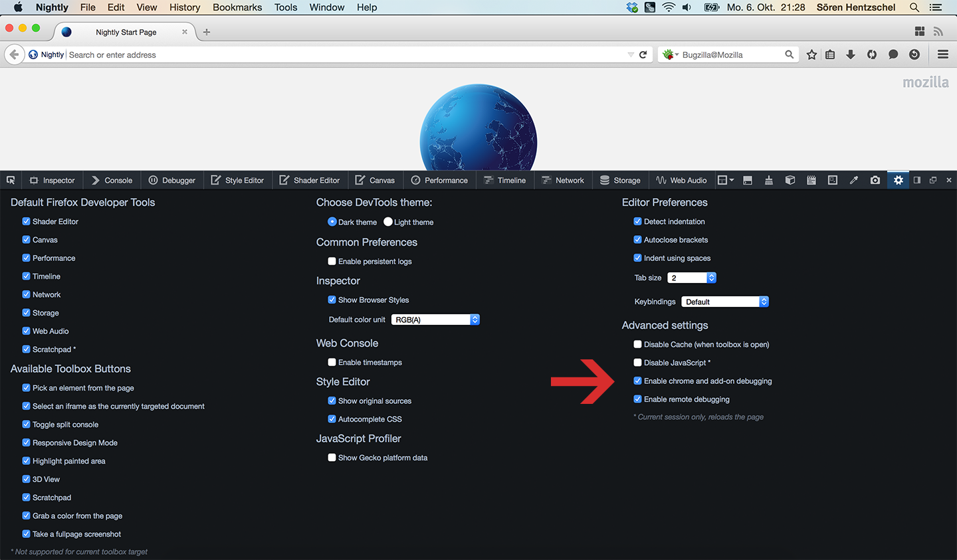
Task: Uncheck the Web Audio tool checkbox
Action: [x=27, y=331]
